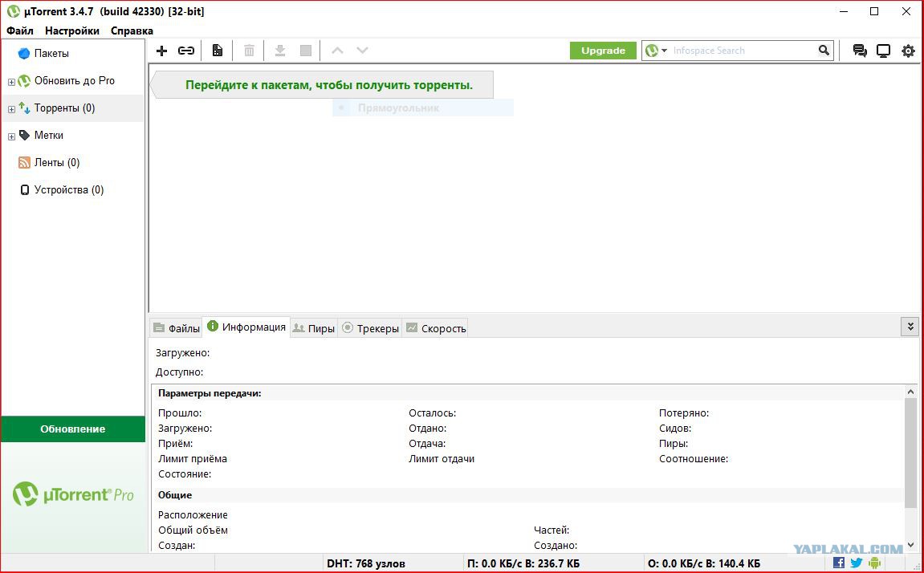Collapse detail pane with double-chevron button

(x=910, y=327)
